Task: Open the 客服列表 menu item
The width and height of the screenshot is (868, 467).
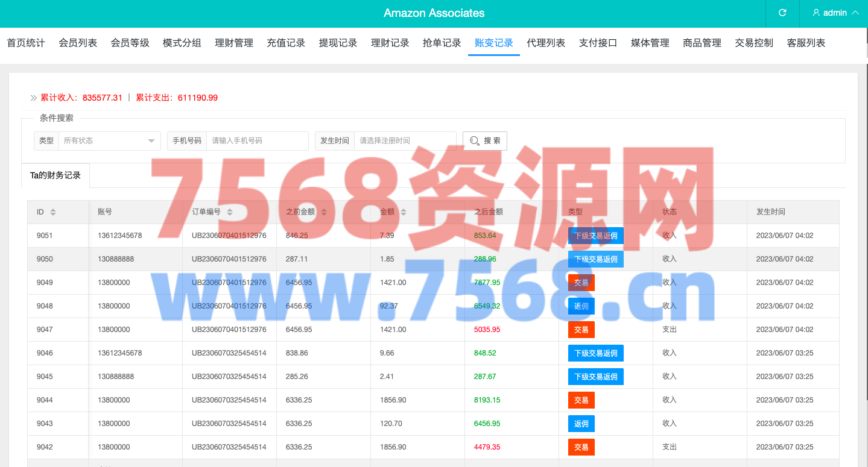Action: tap(806, 43)
